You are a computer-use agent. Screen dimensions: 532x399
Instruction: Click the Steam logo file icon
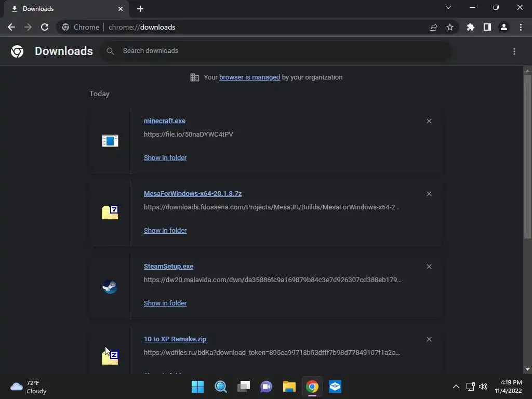click(x=110, y=287)
